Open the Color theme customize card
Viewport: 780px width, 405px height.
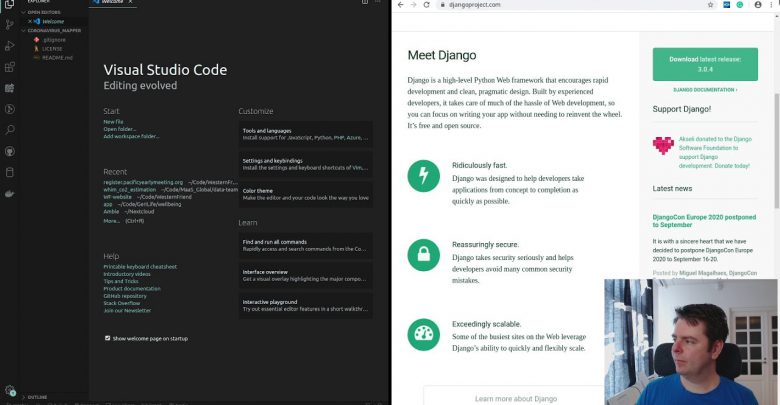click(x=305, y=194)
